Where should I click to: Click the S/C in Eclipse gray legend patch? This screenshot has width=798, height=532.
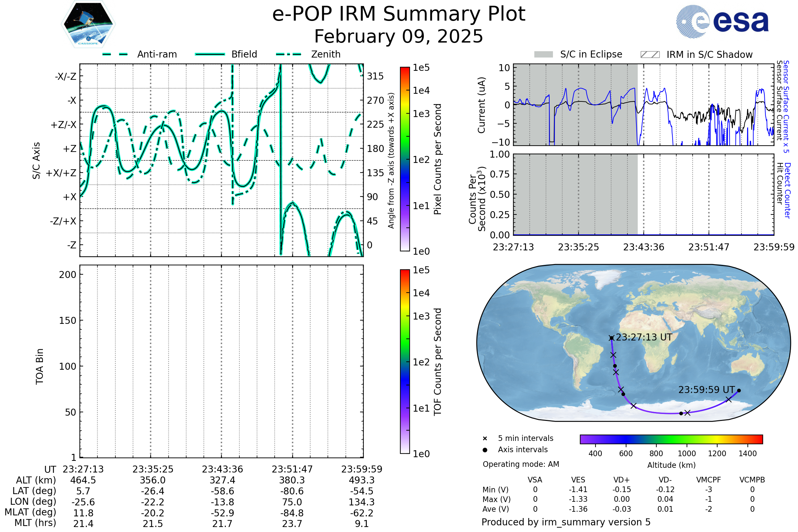coord(544,55)
